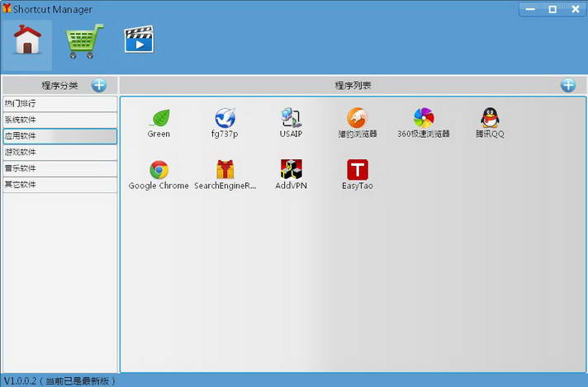Select the 热门排行 category
588x387 pixels.
pos(60,103)
